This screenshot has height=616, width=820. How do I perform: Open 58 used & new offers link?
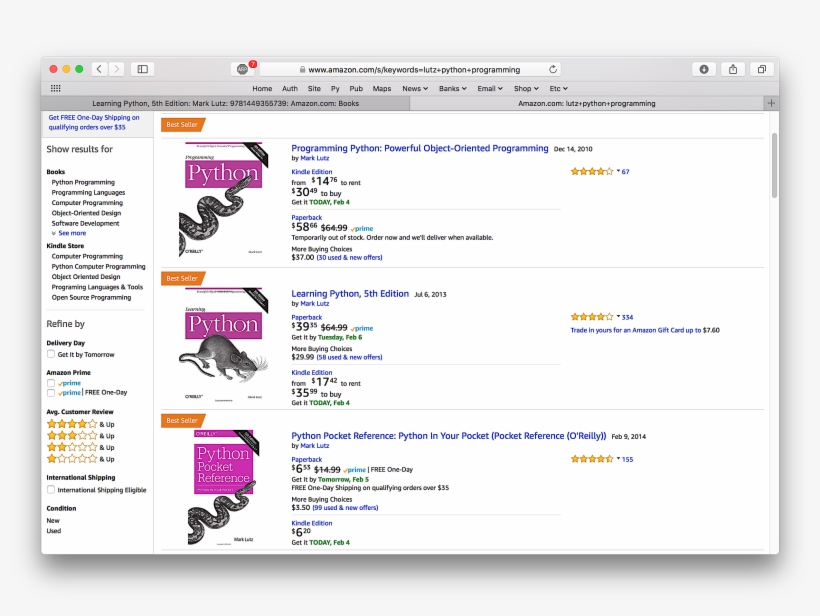tap(349, 357)
